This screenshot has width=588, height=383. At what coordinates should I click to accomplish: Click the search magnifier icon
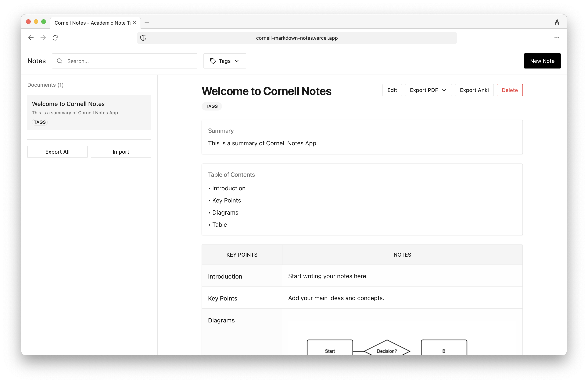[59, 61]
